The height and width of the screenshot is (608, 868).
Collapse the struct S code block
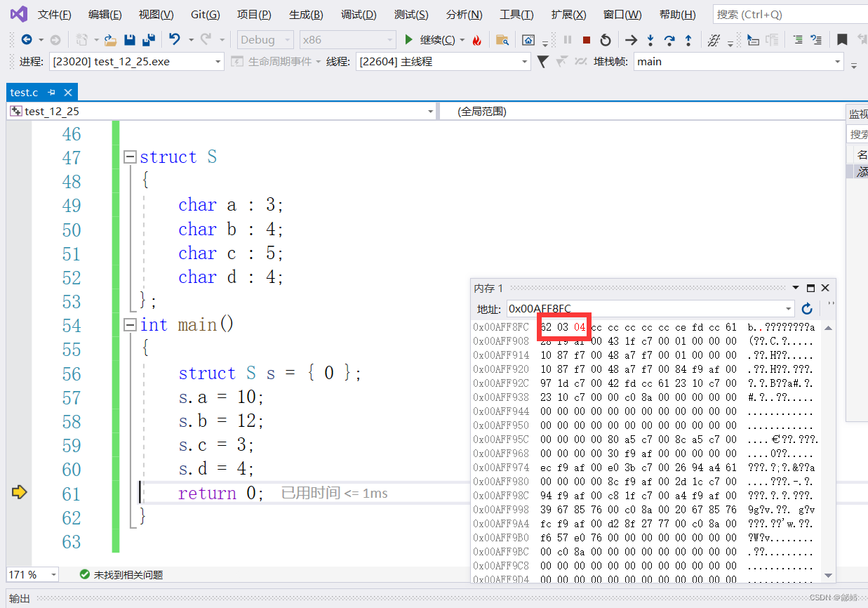click(x=129, y=157)
